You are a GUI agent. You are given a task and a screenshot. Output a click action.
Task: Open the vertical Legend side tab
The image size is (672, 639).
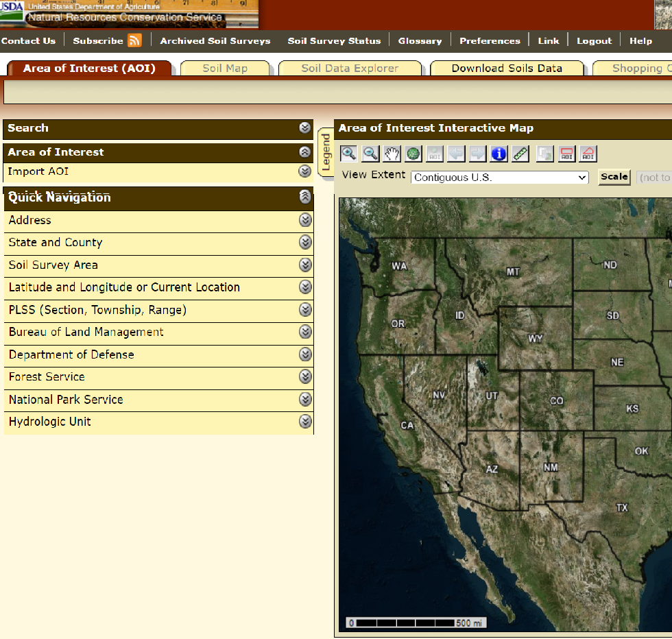[326, 152]
